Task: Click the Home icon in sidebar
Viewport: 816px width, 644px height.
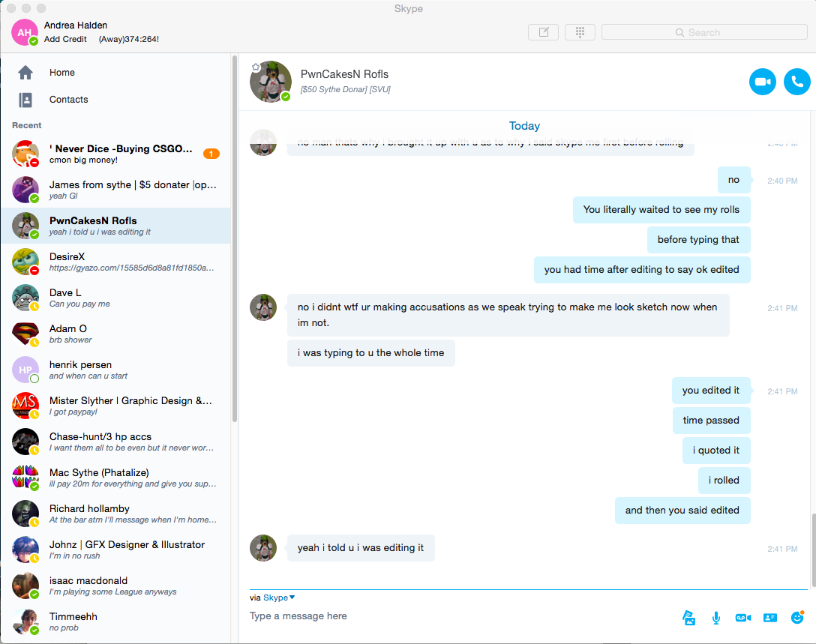Action: pyautogui.click(x=25, y=72)
